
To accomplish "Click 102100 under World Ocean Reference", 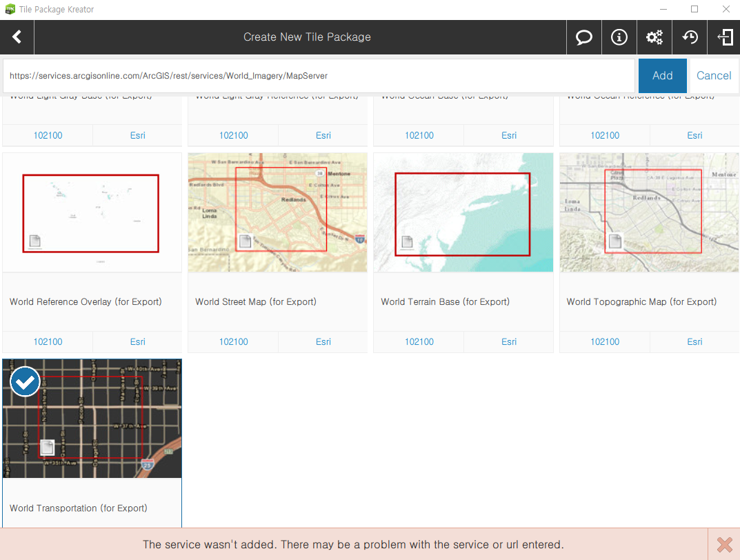I will 605,135.
